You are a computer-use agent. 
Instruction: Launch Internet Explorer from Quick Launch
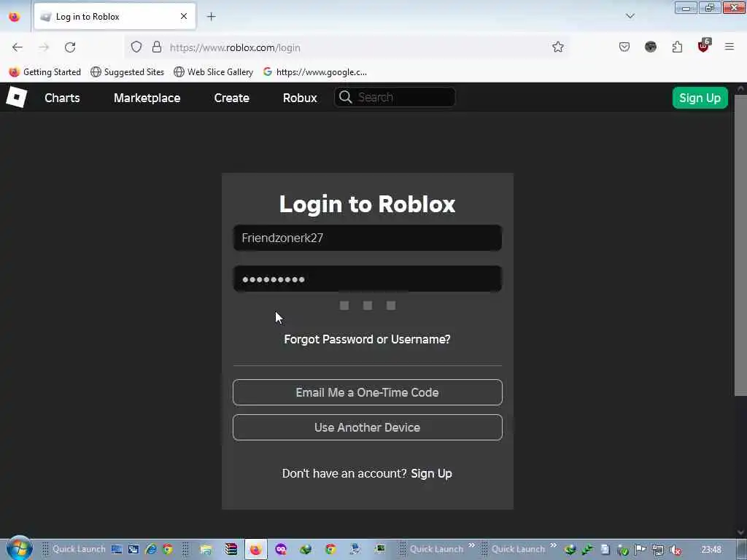click(x=150, y=549)
